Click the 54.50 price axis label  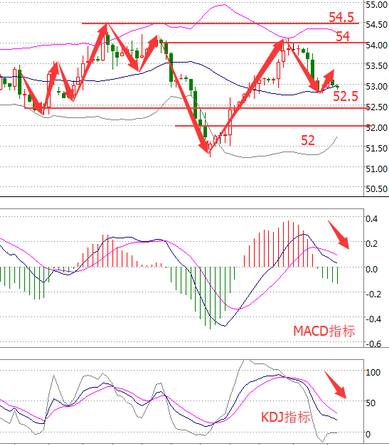pyautogui.click(x=377, y=25)
